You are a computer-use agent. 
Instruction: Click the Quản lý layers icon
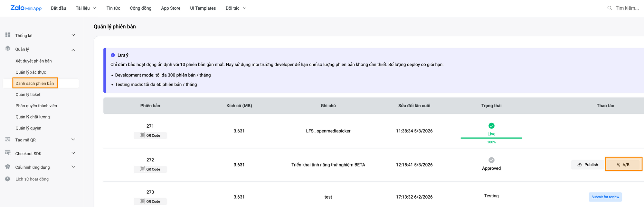pyautogui.click(x=8, y=49)
